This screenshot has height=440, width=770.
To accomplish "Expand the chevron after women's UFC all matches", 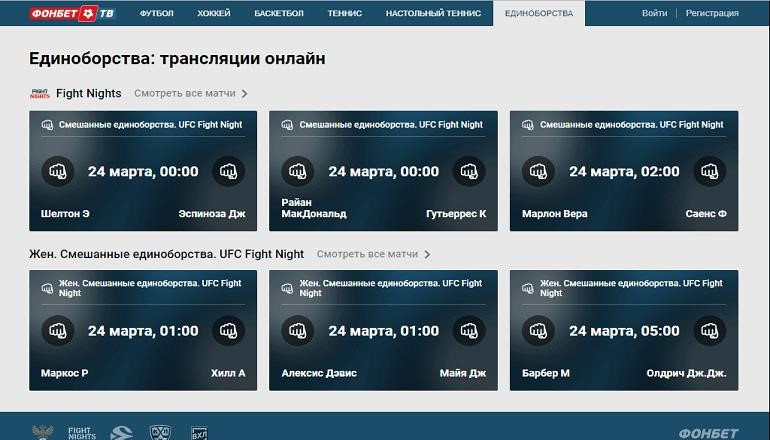I will [427, 254].
